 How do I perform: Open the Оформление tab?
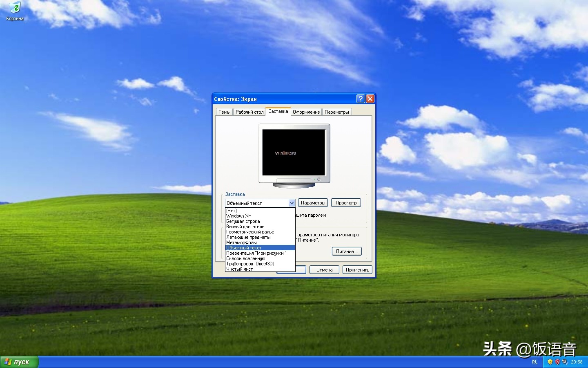306,112
